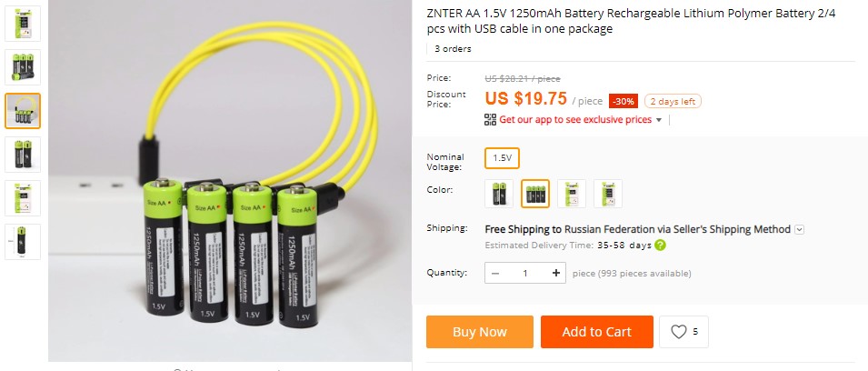This screenshot has height=371, width=868.
Task: Open Get our app exclusive prices link
Action: 575,120
